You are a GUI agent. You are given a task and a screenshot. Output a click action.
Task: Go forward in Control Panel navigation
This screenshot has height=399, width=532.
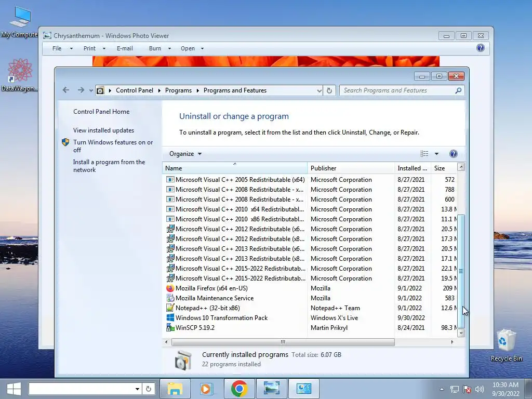[81, 90]
